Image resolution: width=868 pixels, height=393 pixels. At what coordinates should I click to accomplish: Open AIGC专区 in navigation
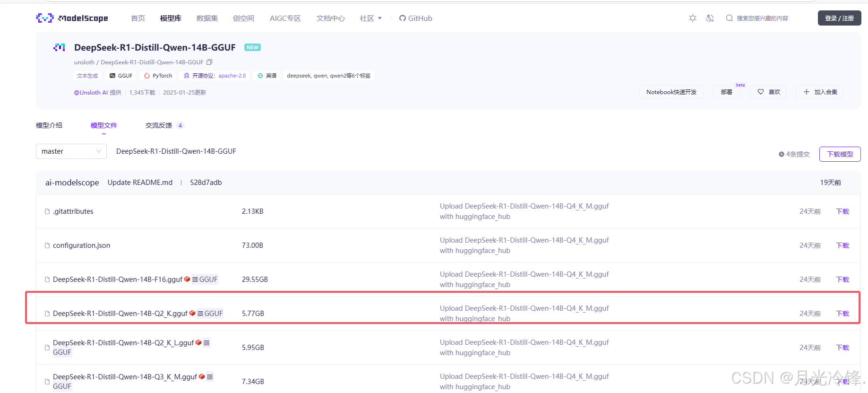(x=285, y=18)
